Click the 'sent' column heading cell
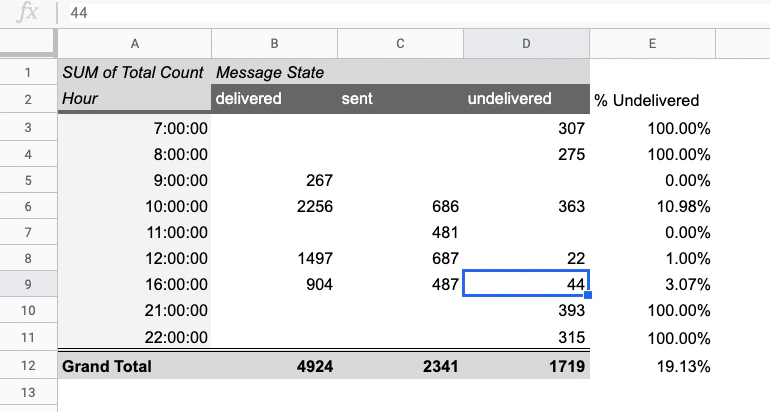The height and width of the screenshot is (412, 770). click(400, 99)
